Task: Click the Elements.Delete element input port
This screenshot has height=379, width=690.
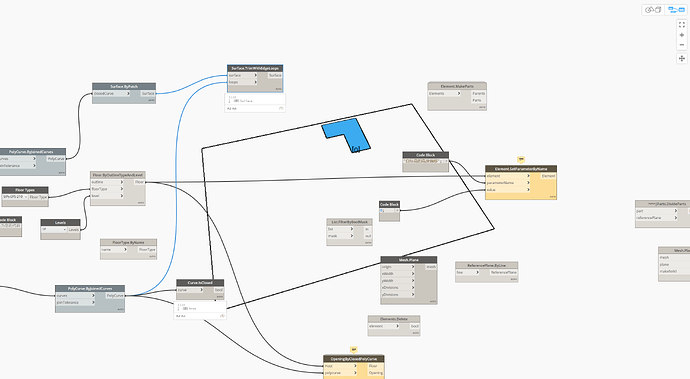Action: [384, 326]
